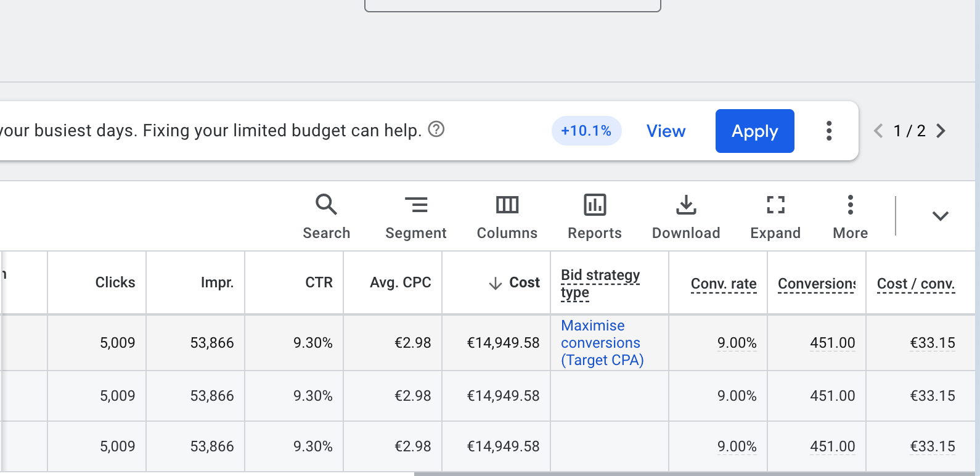View the budget recommendation details
Screen dimensions: 980x476
pos(666,131)
